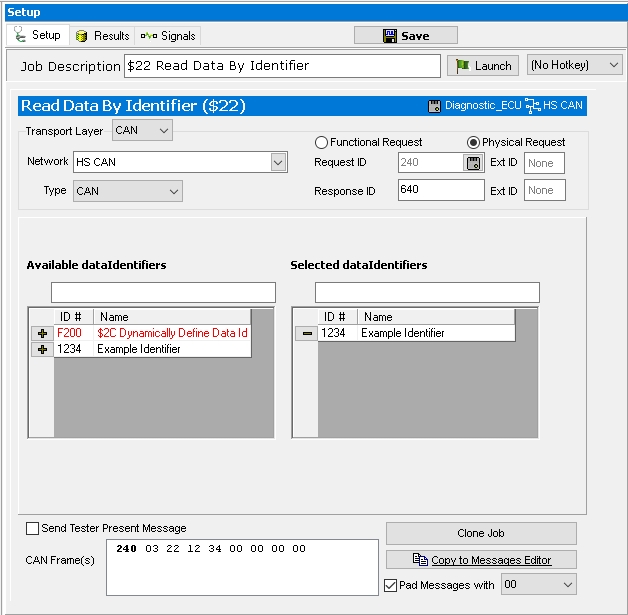628x615 pixels.
Task: Click the Diagnostic_ECU chip icon in header
Action: pos(434,105)
